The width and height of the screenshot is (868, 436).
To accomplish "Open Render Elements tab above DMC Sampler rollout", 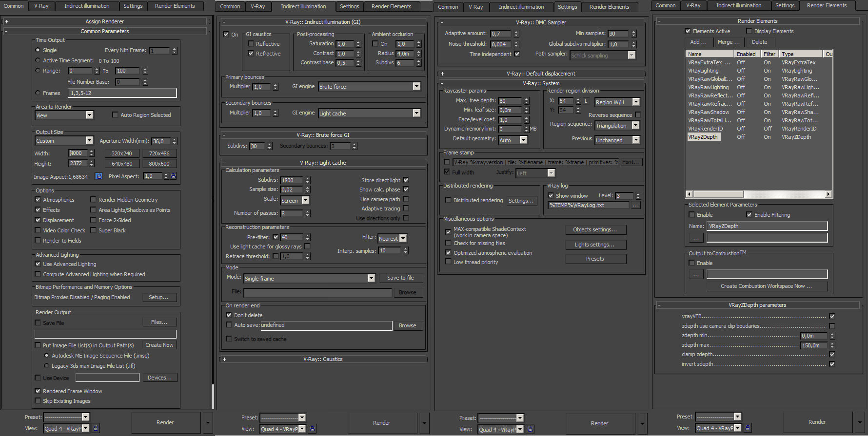I will point(609,7).
